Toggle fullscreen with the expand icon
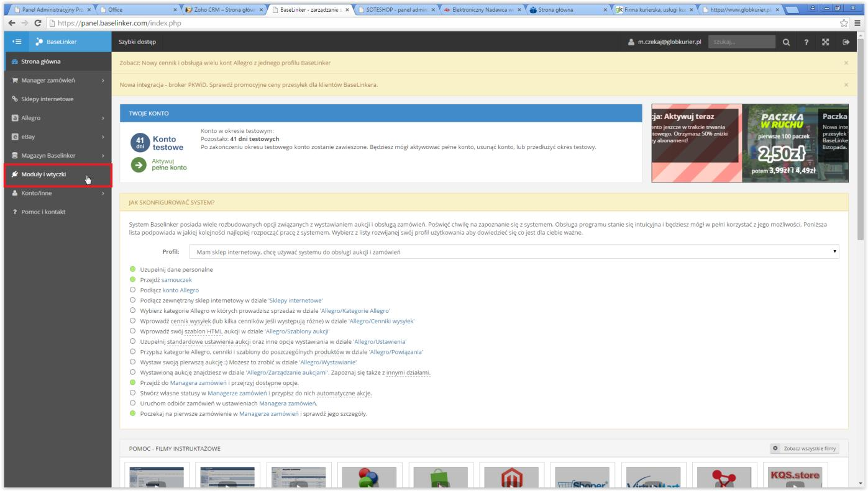868x491 pixels. pyautogui.click(x=826, y=42)
